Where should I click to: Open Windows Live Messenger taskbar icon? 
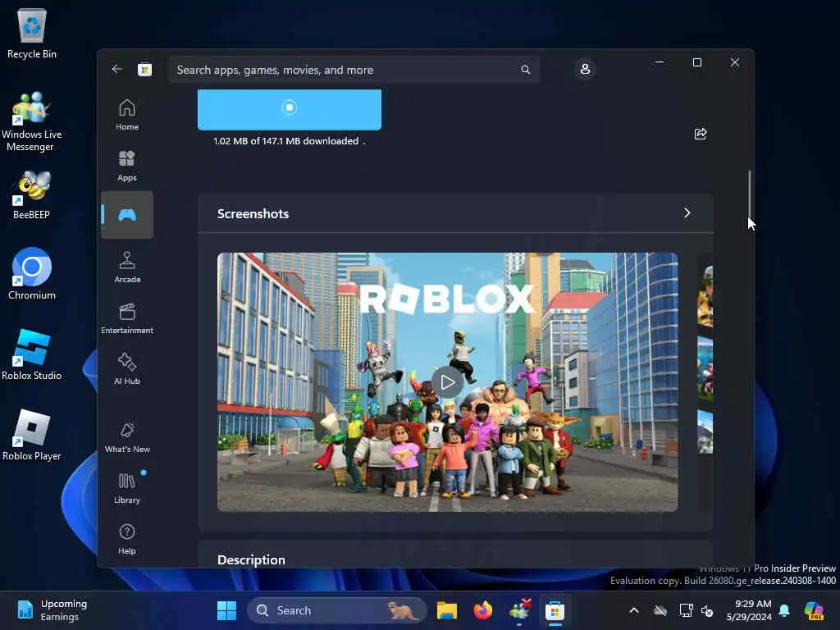click(519, 610)
